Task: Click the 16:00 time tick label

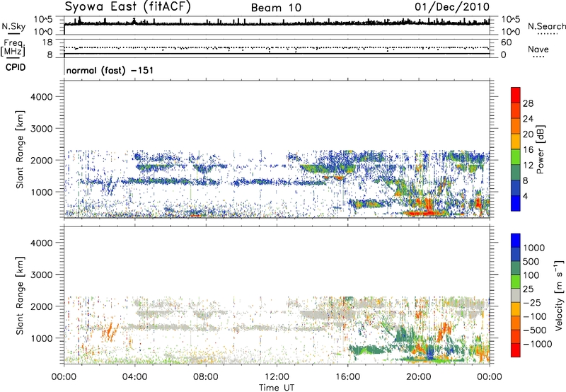Action: coord(347,377)
